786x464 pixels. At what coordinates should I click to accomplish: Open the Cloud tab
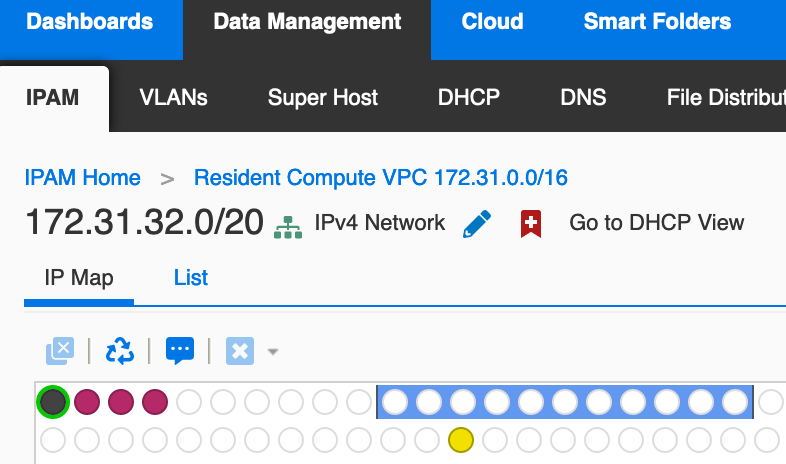pyautogui.click(x=492, y=22)
